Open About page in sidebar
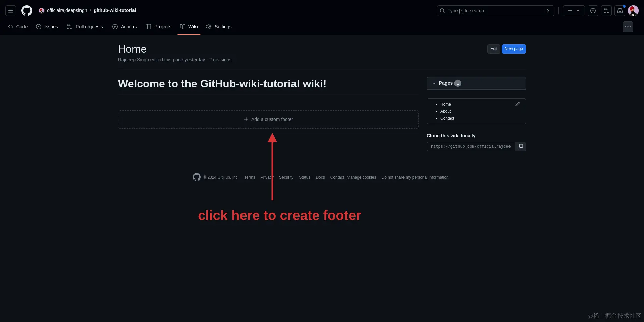This screenshot has width=644, height=322. tap(445, 111)
